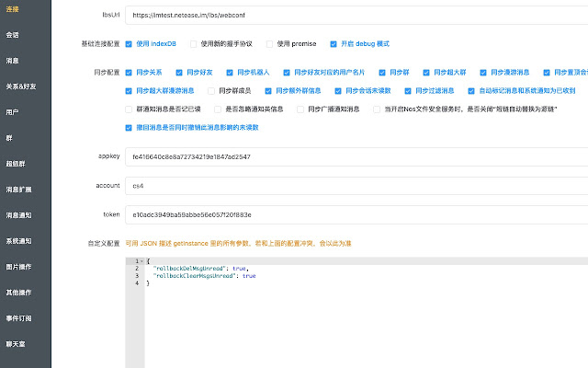Toggle the 同步好友对应的用户名片 checkbox
Viewport: 588px width, 368px height.
[287, 73]
